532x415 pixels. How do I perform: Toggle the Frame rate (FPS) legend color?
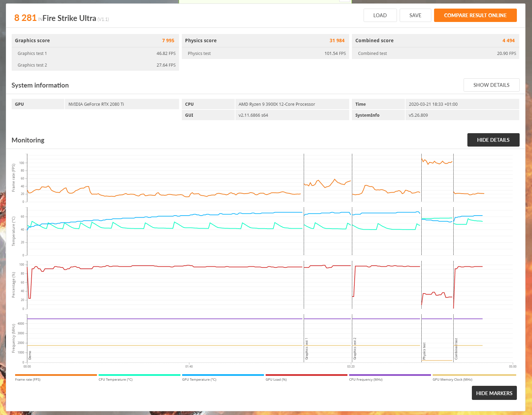click(x=56, y=375)
